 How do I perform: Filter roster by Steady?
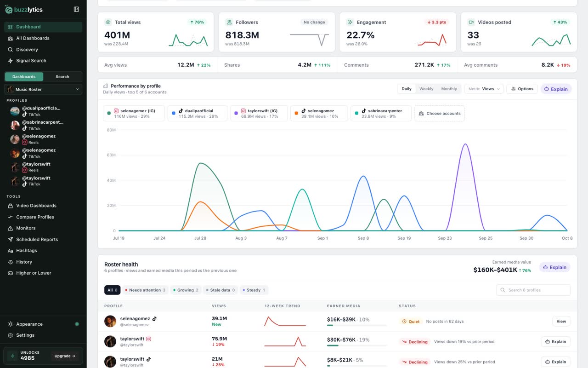pos(254,290)
